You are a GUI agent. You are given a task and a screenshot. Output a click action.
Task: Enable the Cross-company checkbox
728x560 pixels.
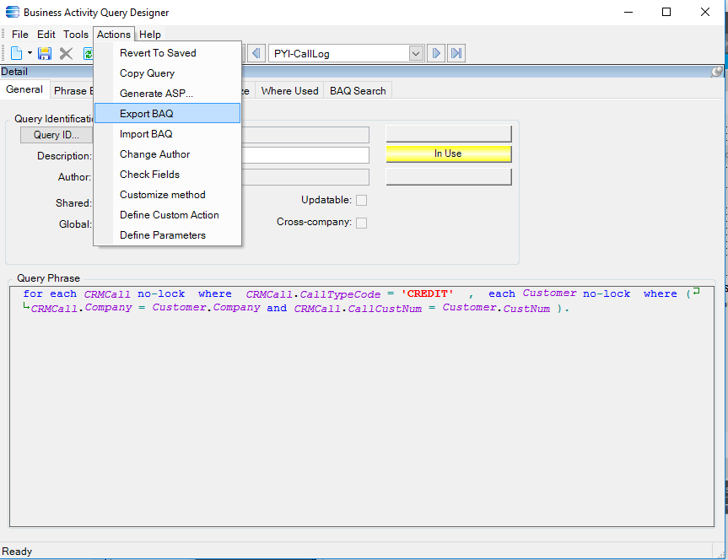[x=361, y=223]
